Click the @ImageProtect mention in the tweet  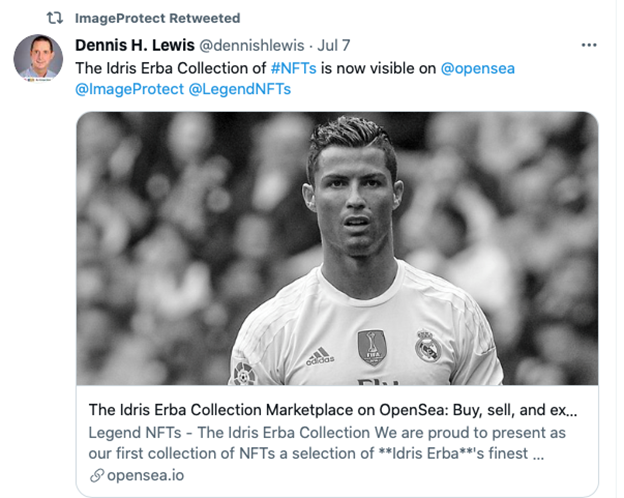[129, 89]
